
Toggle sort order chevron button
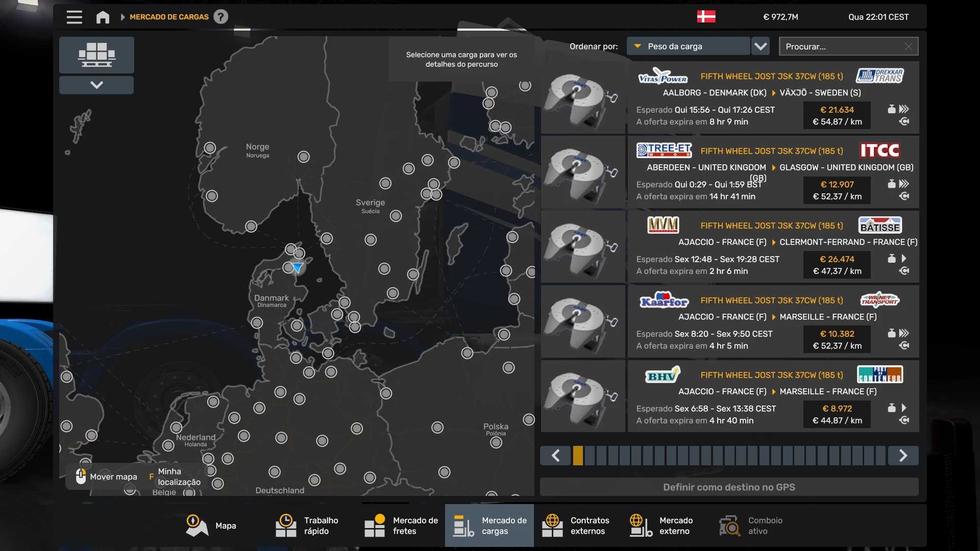(x=761, y=46)
